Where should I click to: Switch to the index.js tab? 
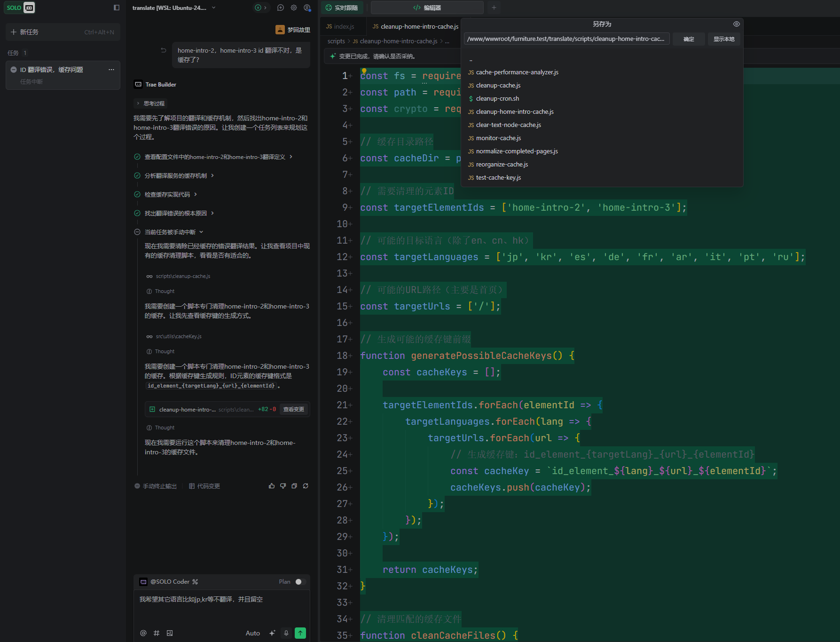(340, 27)
